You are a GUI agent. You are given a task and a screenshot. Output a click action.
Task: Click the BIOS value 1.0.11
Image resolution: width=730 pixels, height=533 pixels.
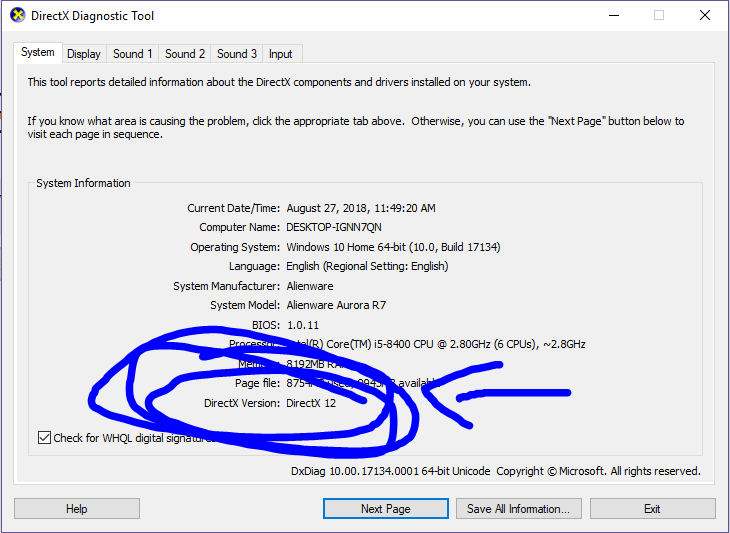click(x=303, y=325)
